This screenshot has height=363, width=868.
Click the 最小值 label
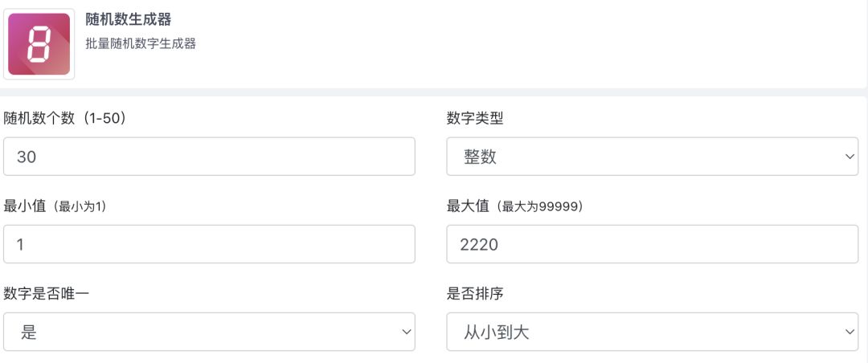click(27, 206)
